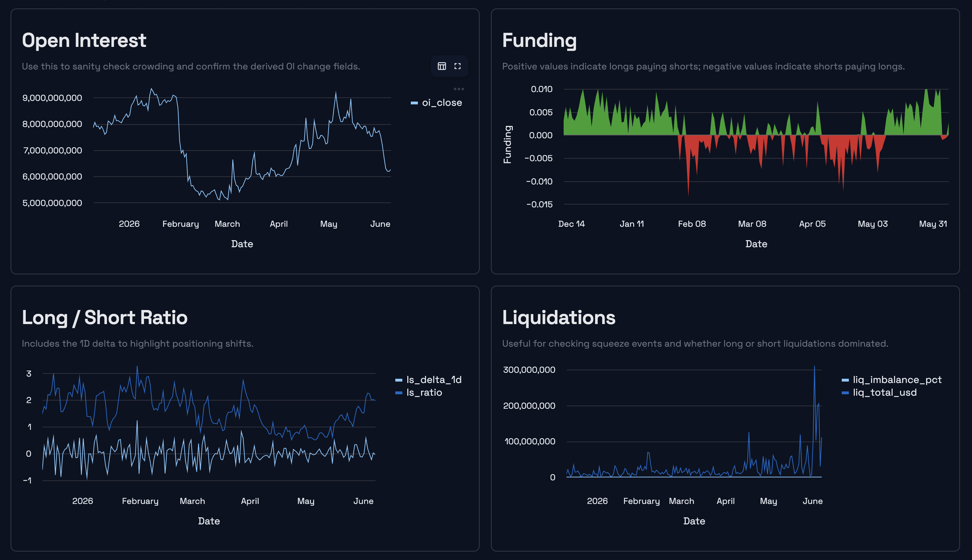Screen dimensions: 972x560
Task: Click the Date axis title under Funding
Action: (756, 244)
